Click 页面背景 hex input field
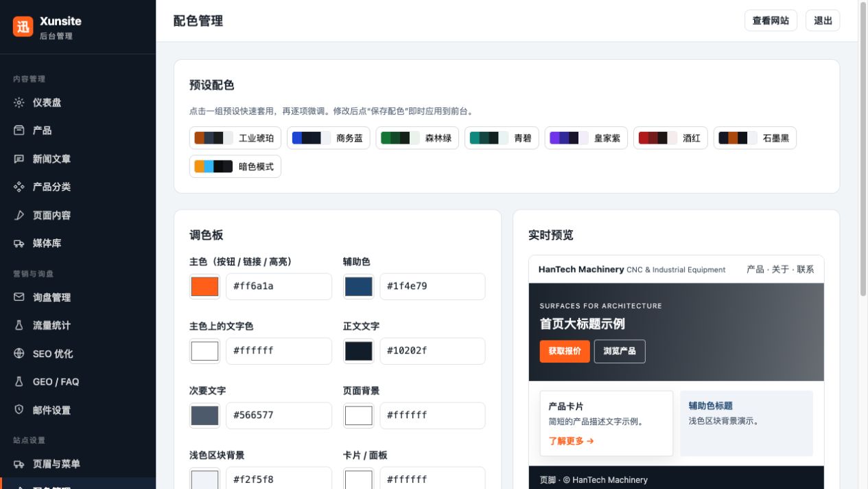The image size is (868, 489). coord(432,416)
